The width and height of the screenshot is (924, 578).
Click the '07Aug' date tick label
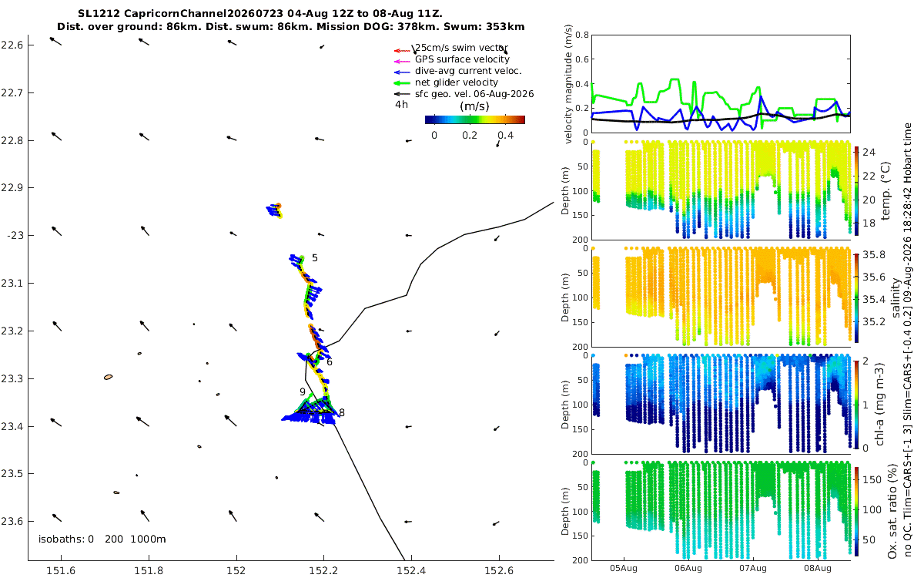753,569
